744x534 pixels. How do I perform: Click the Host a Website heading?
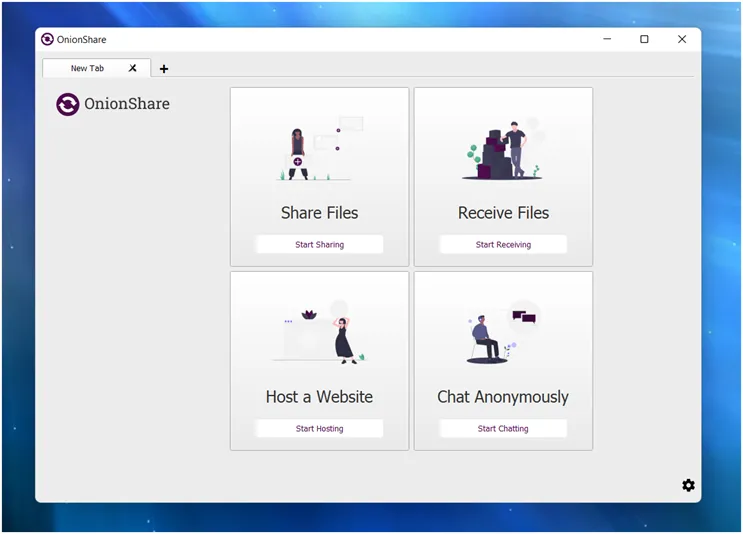pyautogui.click(x=319, y=397)
